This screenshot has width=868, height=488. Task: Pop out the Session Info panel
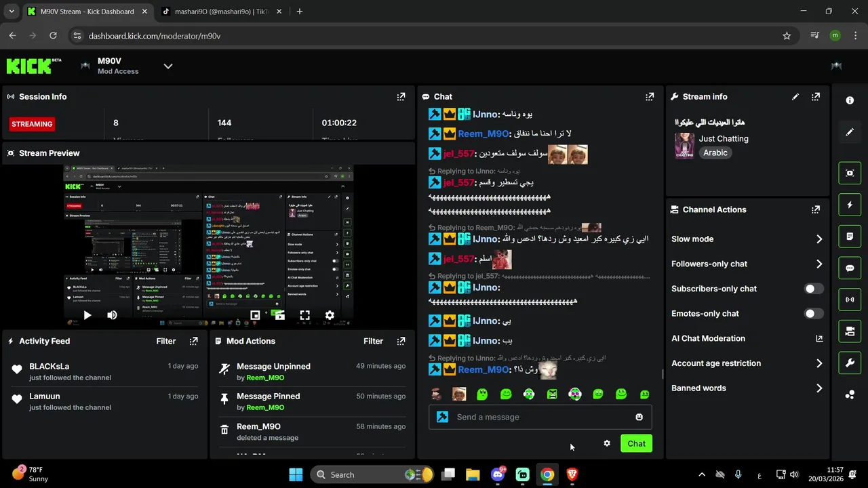(x=401, y=97)
